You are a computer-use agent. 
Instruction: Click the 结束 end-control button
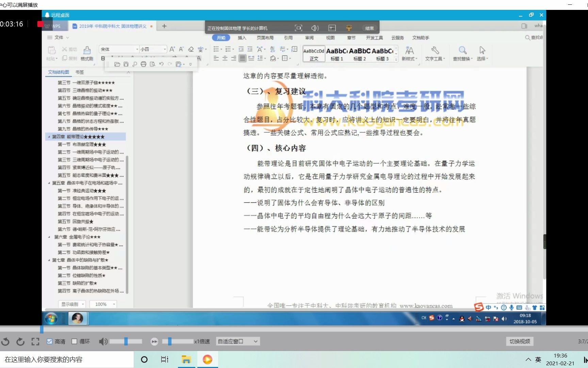click(369, 28)
